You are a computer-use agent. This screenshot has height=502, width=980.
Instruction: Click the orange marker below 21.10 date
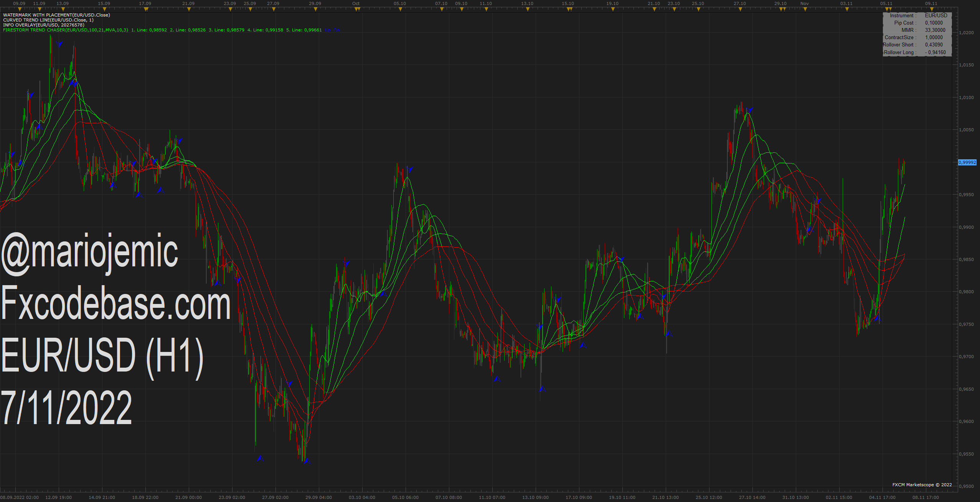[654, 9]
